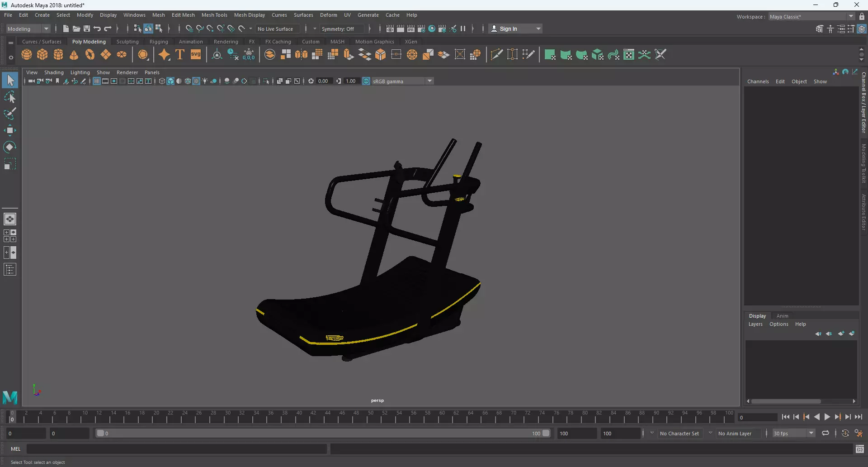
Task: Create a polygon cone from the shelf
Action: pyautogui.click(x=74, y=55)
